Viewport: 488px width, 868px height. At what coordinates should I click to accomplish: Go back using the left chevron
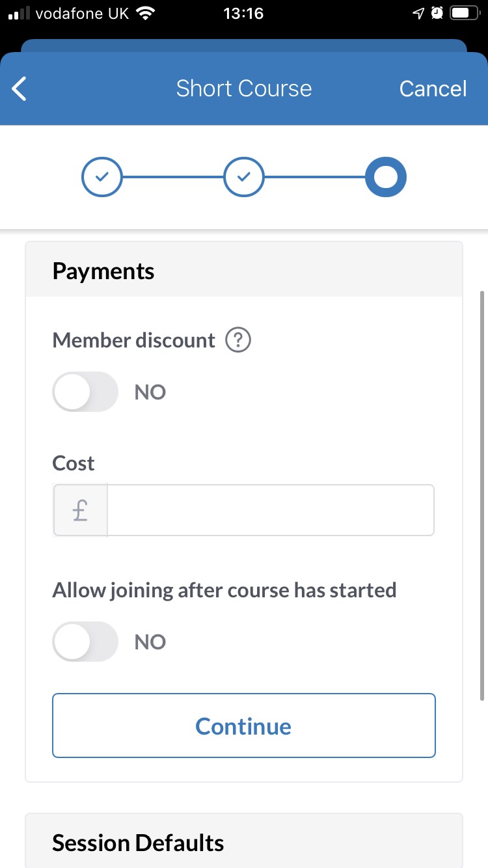[20, 88]
